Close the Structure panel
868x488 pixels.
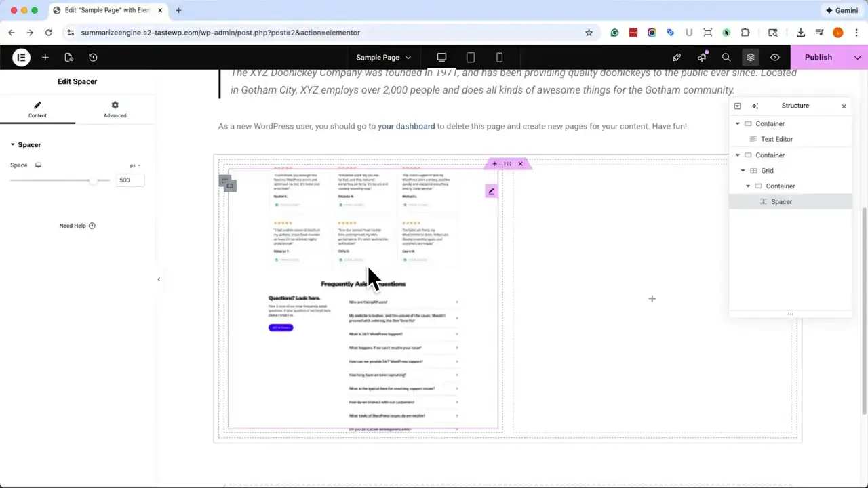tap(844, 106)
